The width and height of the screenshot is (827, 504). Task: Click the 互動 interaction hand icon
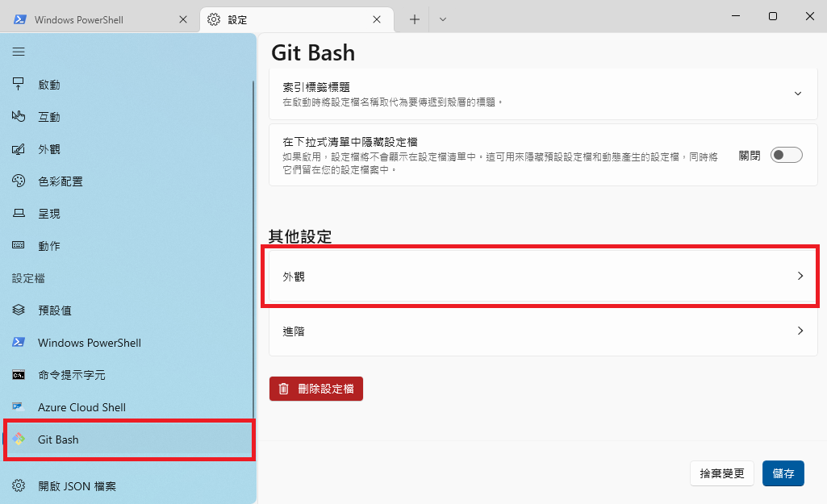coord(19,116)
